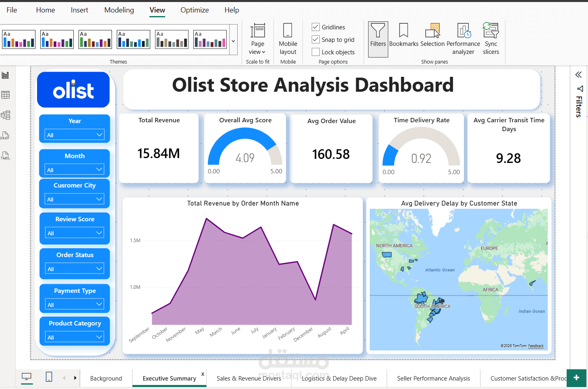
Task: Open Page view options
Action: pos(257,39)
